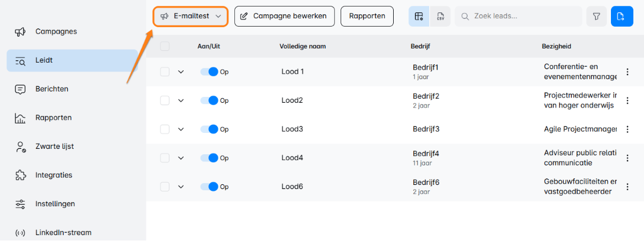The height and width of the screenshot is (244, 644).
Task: Open the three-dot menu for Lood4
Action: 627,158
